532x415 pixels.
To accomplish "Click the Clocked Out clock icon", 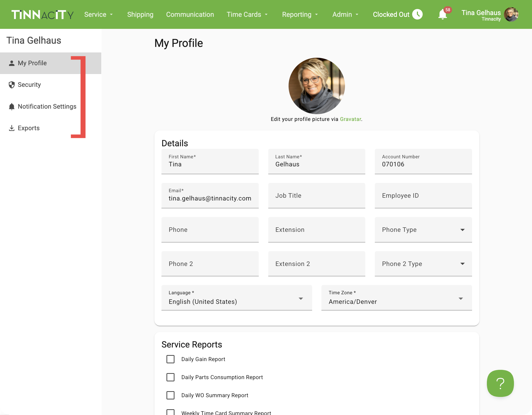I will (417, 14).
